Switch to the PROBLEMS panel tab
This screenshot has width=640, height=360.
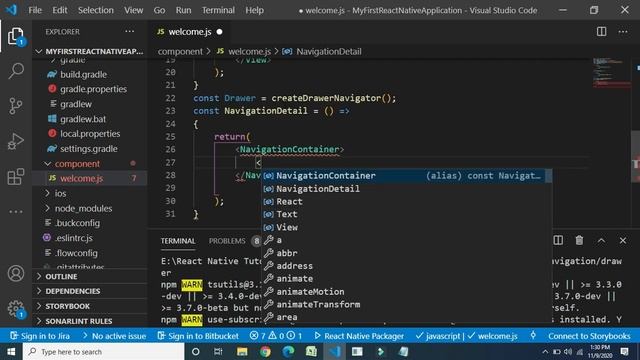click(227, 241)
